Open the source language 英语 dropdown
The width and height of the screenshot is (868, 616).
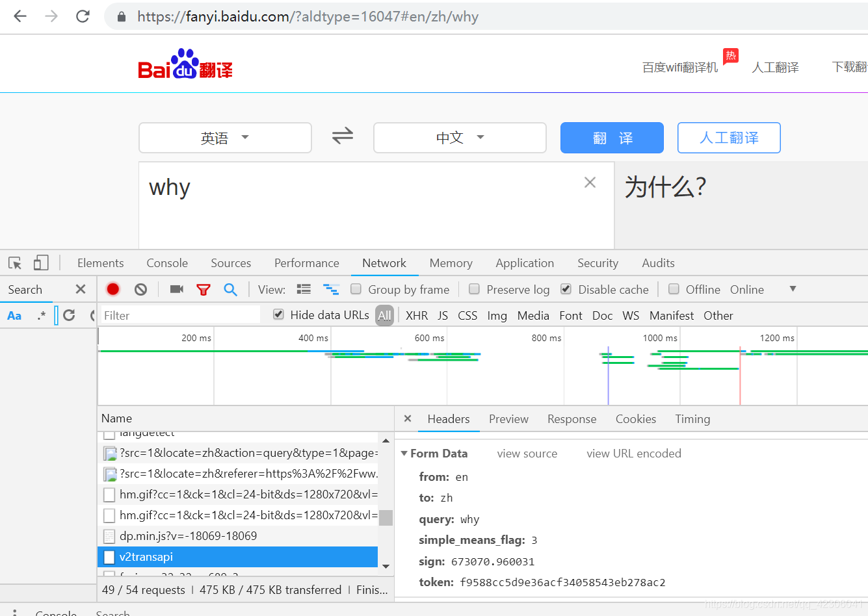click(x=225, y=138)
